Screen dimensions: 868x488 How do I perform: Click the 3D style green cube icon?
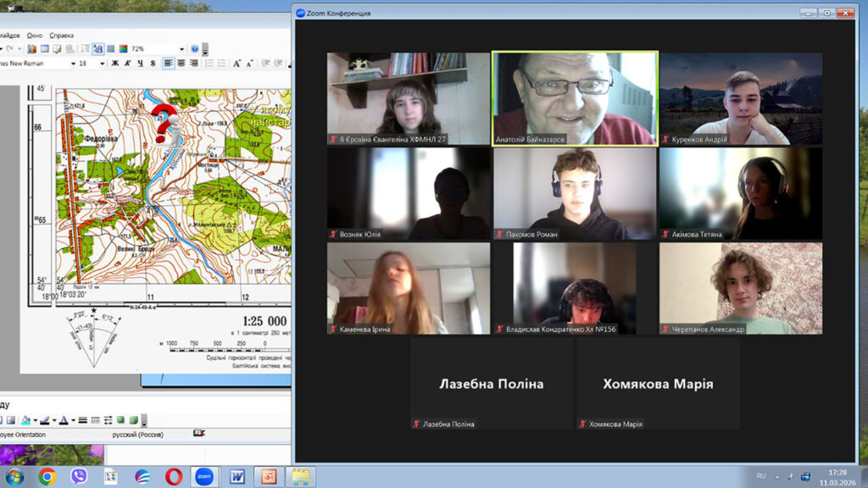click(x=133, y=420)
